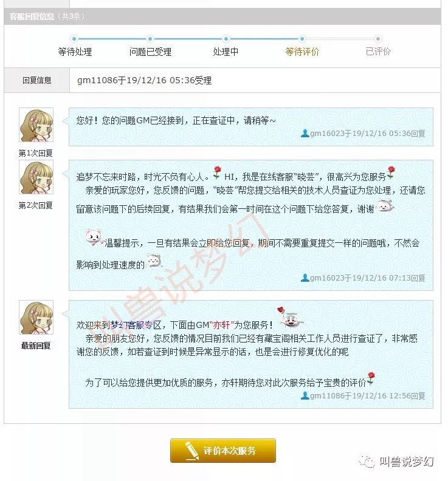Image resolution: width=448 pixels, height=481 pixels.
Task: Click the rose emoji after 很高兴为您服务
Action: (391, 172)
